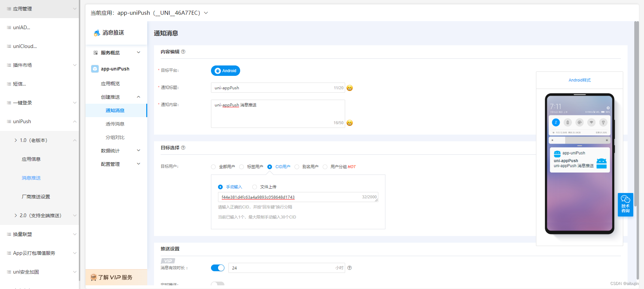Open the 了解VIP服务 banner

[116, 277]
